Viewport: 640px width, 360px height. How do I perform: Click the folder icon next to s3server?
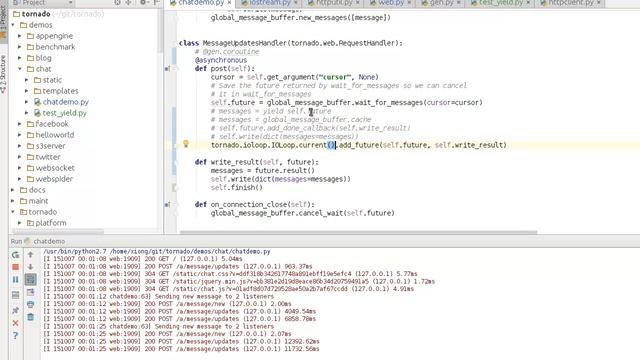pyautogui.click(x=30, y=146)
